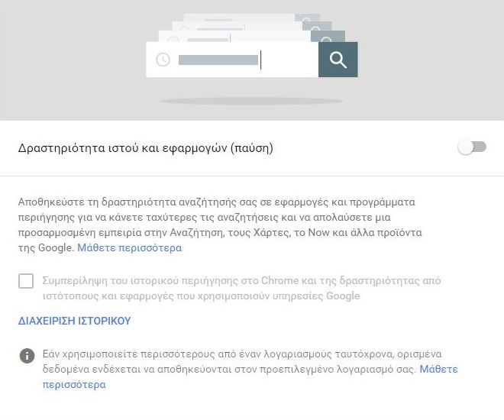Viewport: 504px width, 420px height.
Task: Click the gray placeholder bar in search field
Action: point(218,60)
